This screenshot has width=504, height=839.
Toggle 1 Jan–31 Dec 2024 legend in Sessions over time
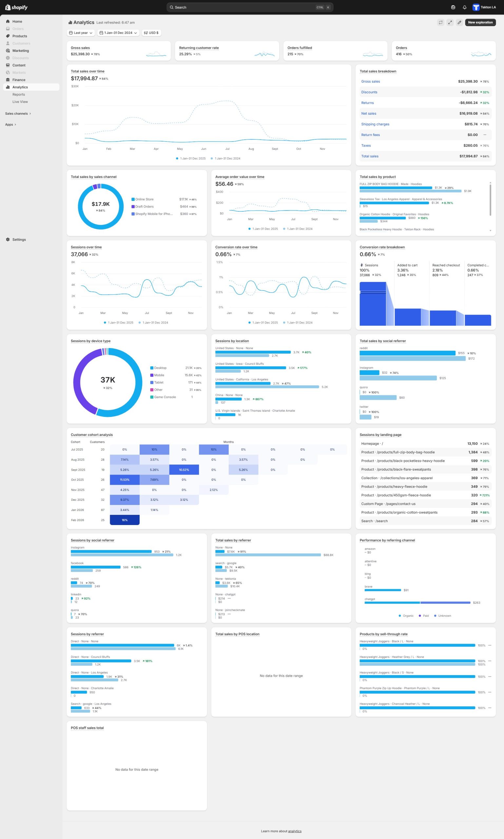point(153,323)
